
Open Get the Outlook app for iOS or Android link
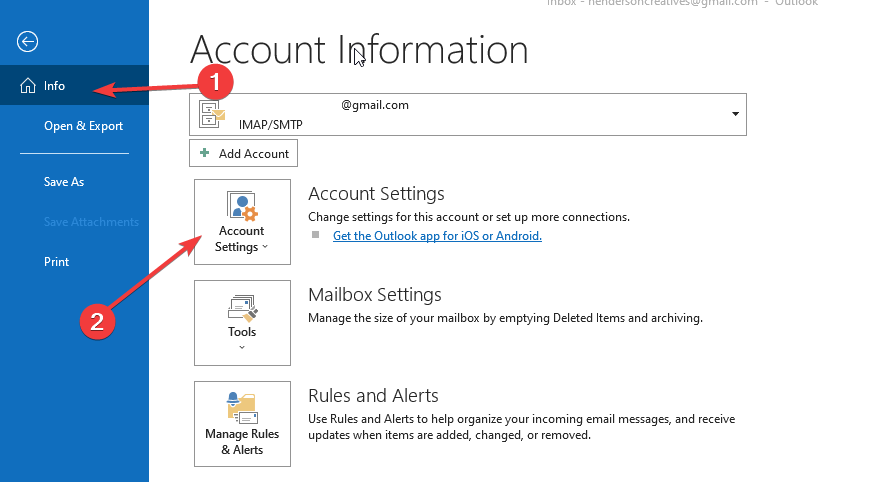coord(437,236)
